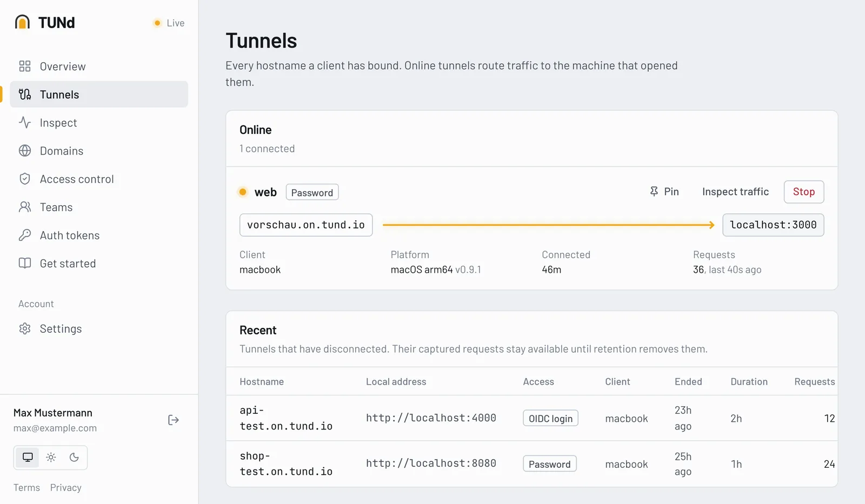865x504 pixels.
Task: Click Duration column header
Action: pyautogui.click(x=749, y=381)
